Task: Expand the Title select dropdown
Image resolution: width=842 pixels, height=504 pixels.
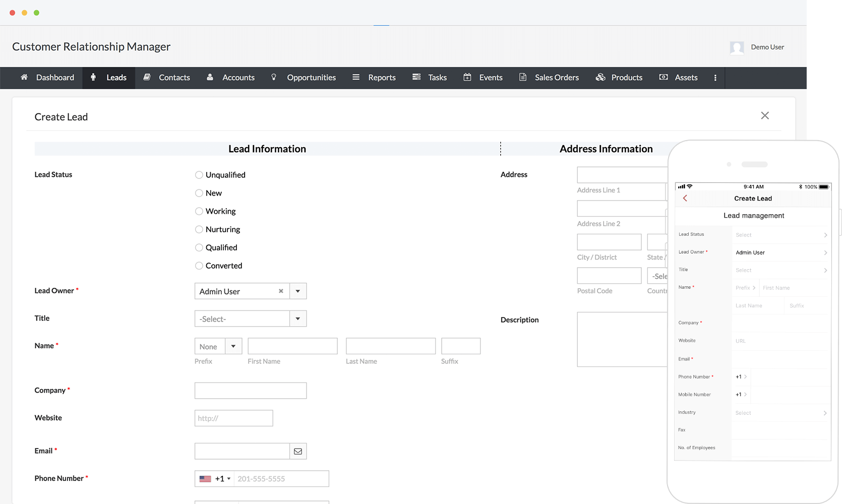Action: 298,319
